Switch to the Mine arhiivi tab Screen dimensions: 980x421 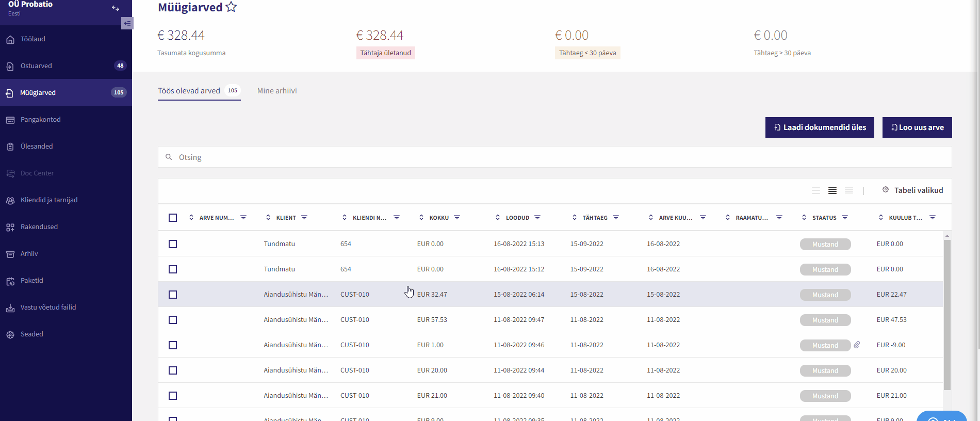point(277,91)
